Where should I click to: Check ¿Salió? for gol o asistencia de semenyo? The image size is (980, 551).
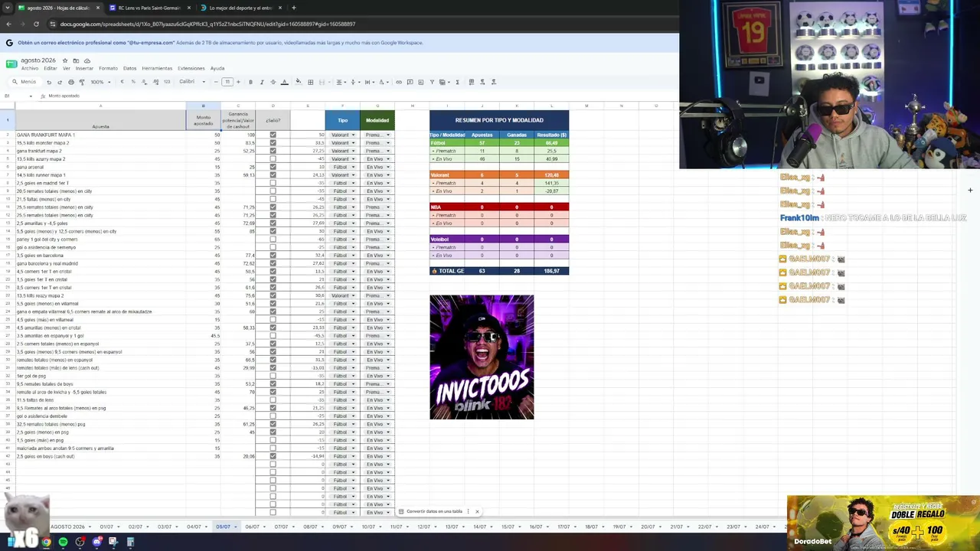(x=273, y=247)
